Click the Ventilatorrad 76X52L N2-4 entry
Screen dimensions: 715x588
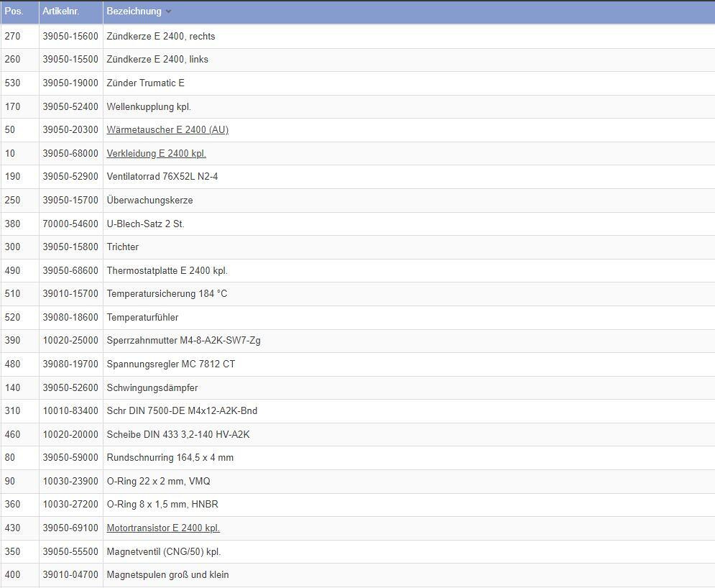pyautogui.click(x=162, y=177)
